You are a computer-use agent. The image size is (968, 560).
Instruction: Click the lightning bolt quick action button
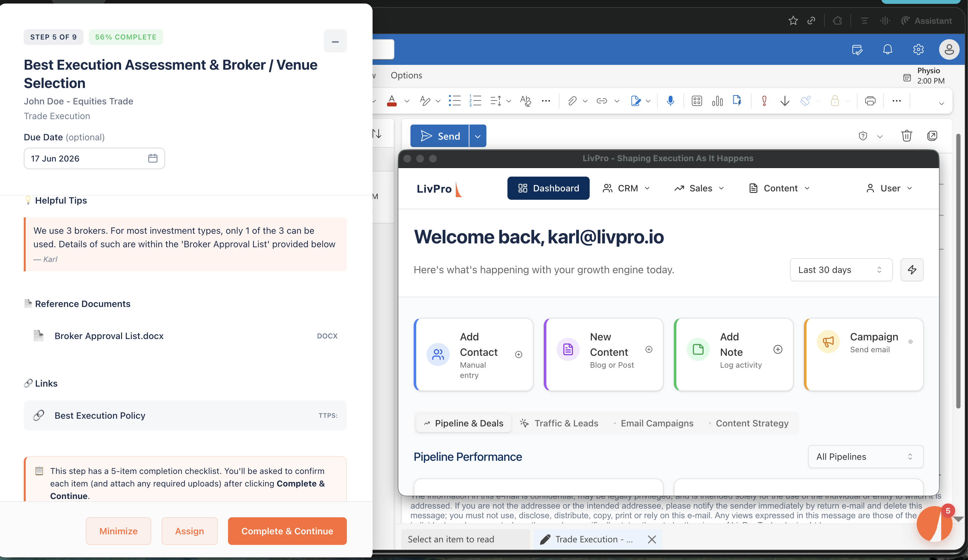[x=912, y=270]
